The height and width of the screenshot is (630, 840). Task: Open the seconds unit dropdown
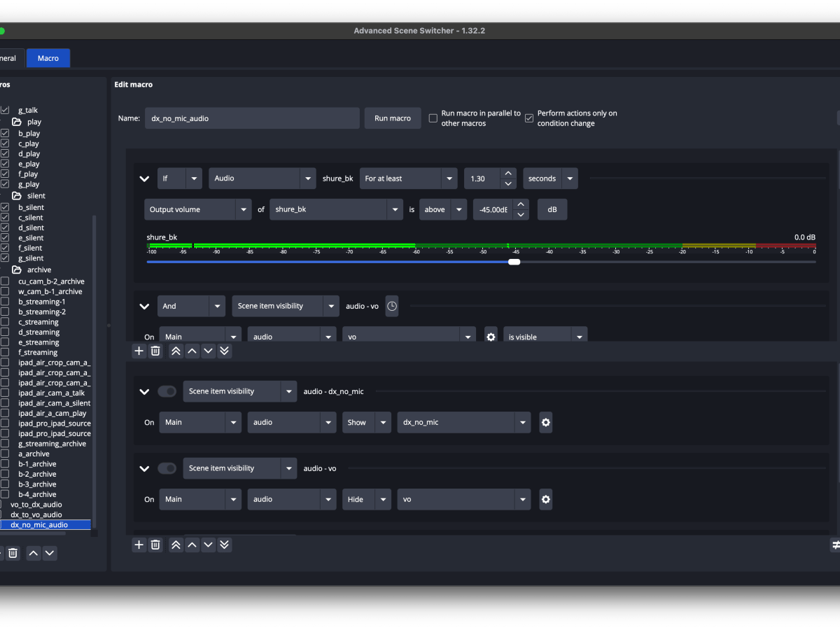click(x=550, y=178)
